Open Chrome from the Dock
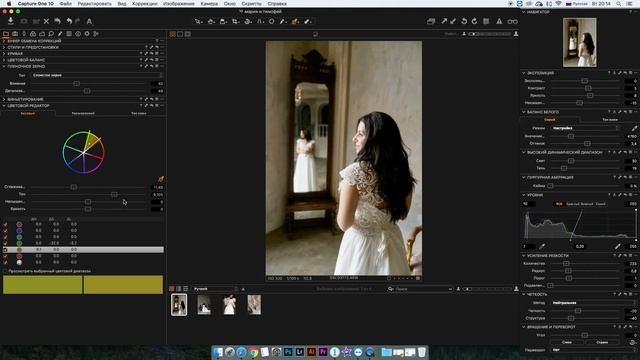The width and height of the screenshot is (640, 360). click(x=253, y=351)
